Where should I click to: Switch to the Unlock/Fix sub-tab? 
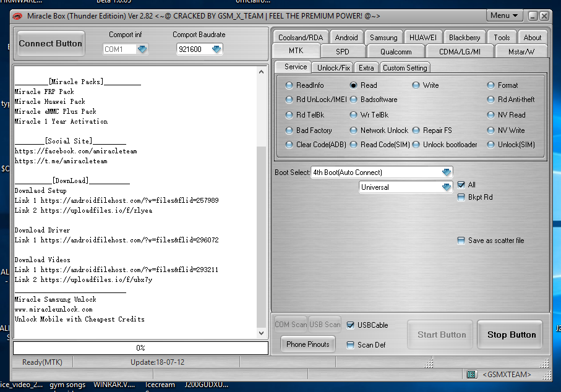333,67
